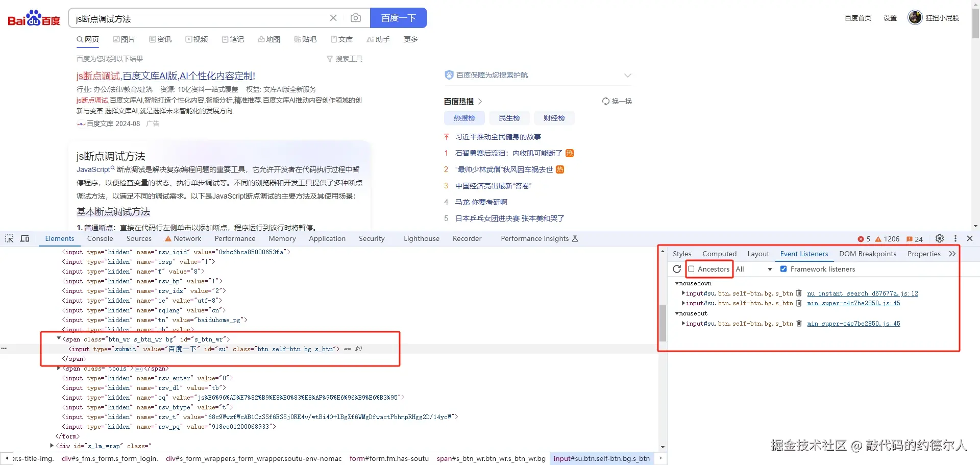Click 换一换 to refresh hot search list
The width and height of the screenshot is (980, 465).
coord(617,101)
